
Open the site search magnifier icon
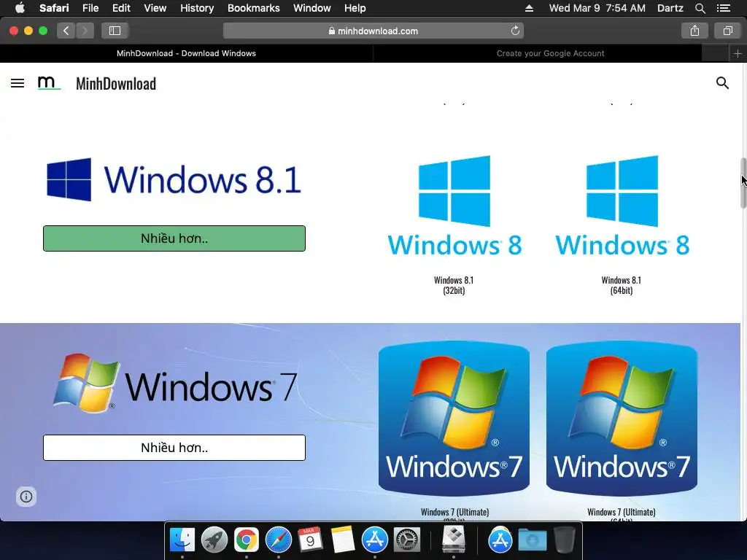[722, 83]
